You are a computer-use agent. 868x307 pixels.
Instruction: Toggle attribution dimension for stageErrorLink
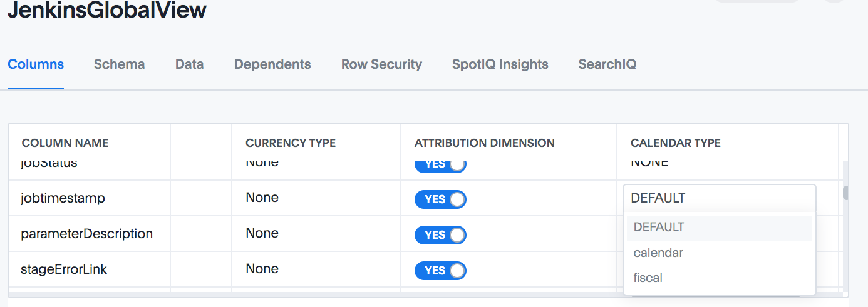coord(440,271)
